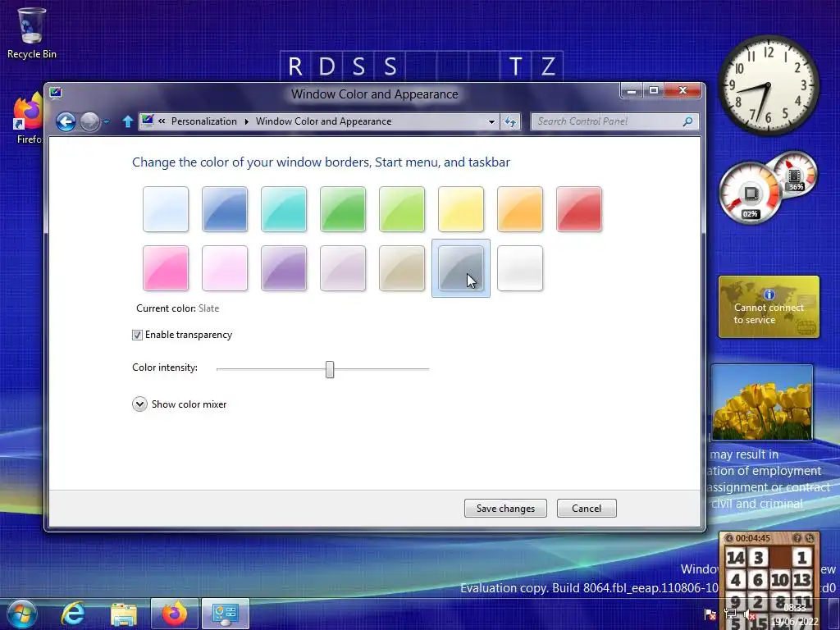This screenshot has height=630, width=840.
Task: Select the Blush light pink swatch
Action: (x=225, y=268)
